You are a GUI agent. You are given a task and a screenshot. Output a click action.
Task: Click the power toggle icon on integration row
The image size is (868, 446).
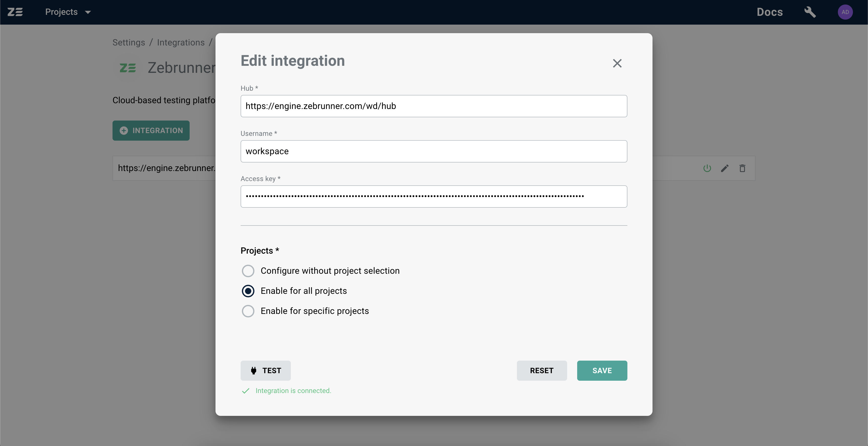(707, 168)
